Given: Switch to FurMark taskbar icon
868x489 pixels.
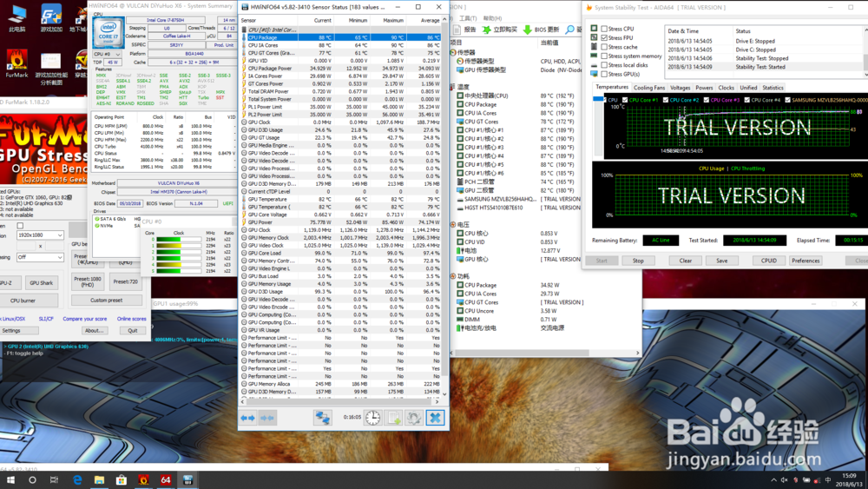Looking at the screenshot, I should pyautogui.click(x=143, y=480).
